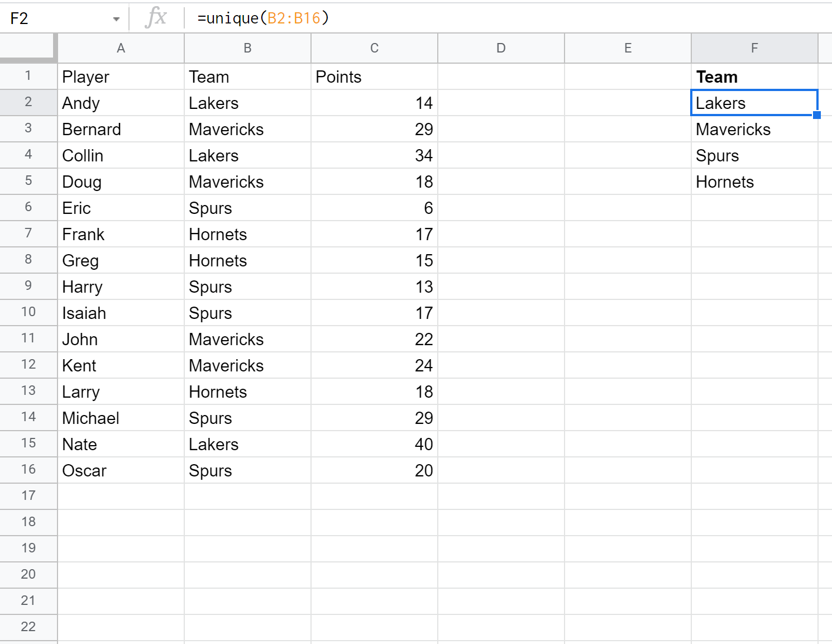Viewport: 832px width, 644px height.
Task: Select column F header
Action: [754, 48]
